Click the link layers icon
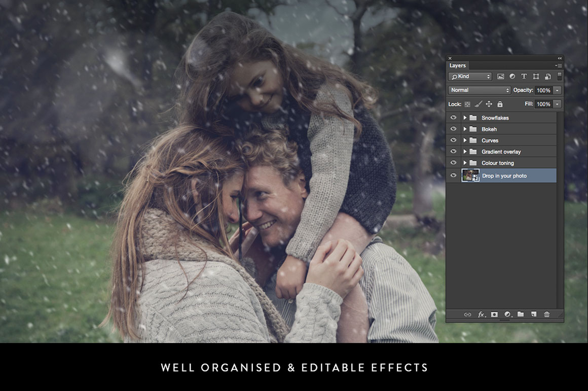This screenshot has width=588, height=391. click(x=467, y=314)
